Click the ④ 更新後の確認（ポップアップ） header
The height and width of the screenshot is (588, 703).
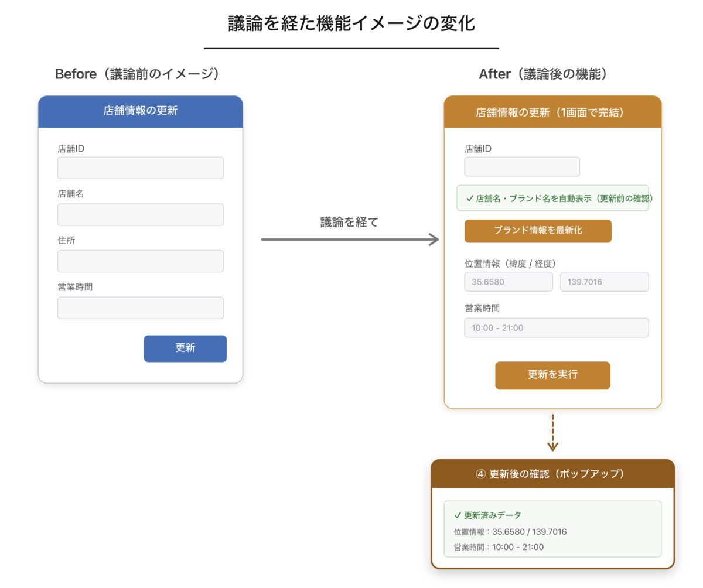(552, 474)
